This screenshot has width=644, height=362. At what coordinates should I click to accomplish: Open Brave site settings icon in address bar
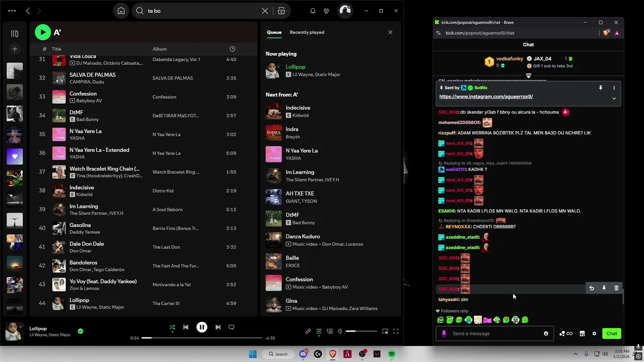tap(438, 33)
